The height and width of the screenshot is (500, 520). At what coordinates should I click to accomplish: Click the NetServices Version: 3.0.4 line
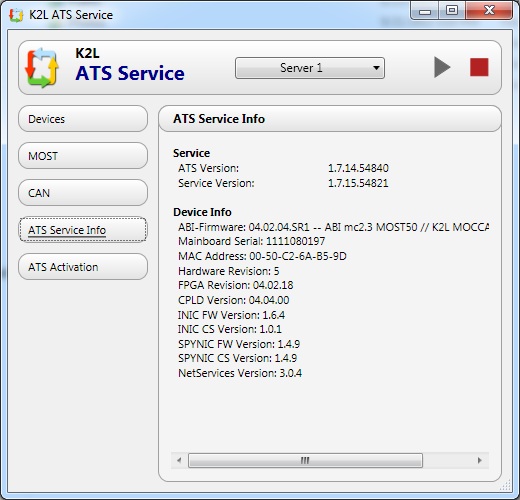coord(240,373)
